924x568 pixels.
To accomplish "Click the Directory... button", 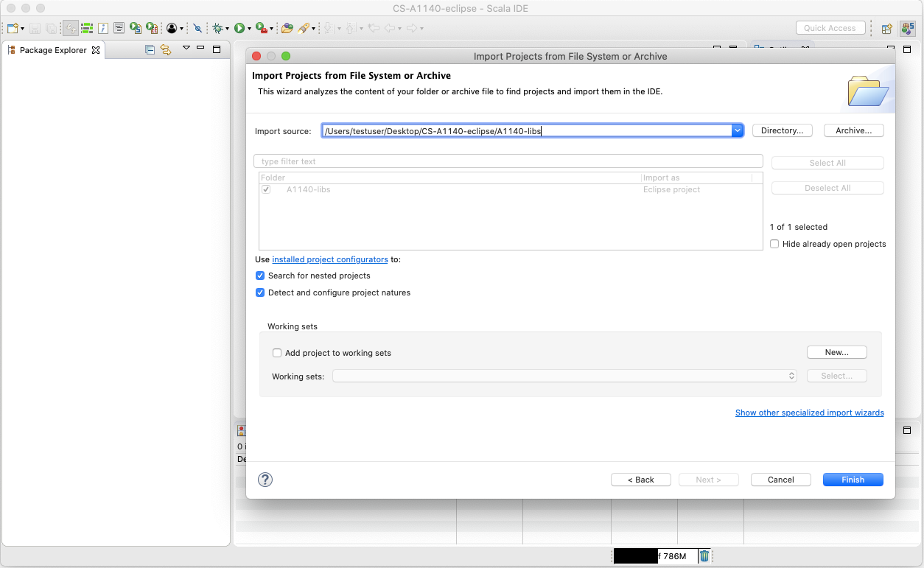I will tap(782, 130).
